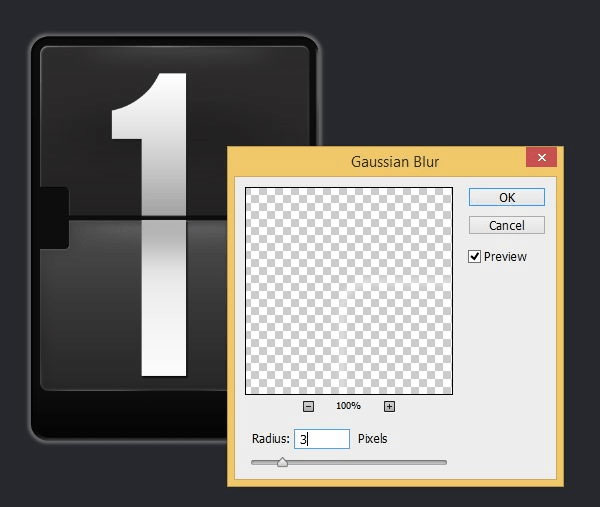Click the Gaussian Blur title bar
Viewport: 600px width, 507px height.
(393, 160)
